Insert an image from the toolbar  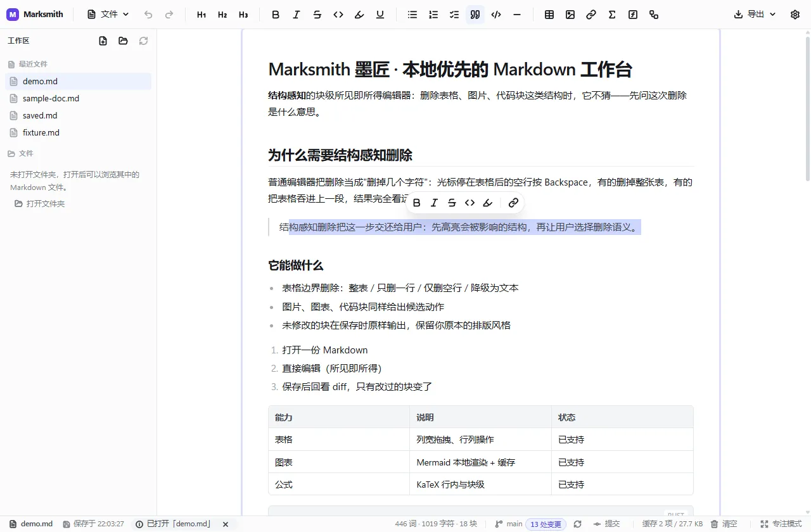[x=570, y=15]
